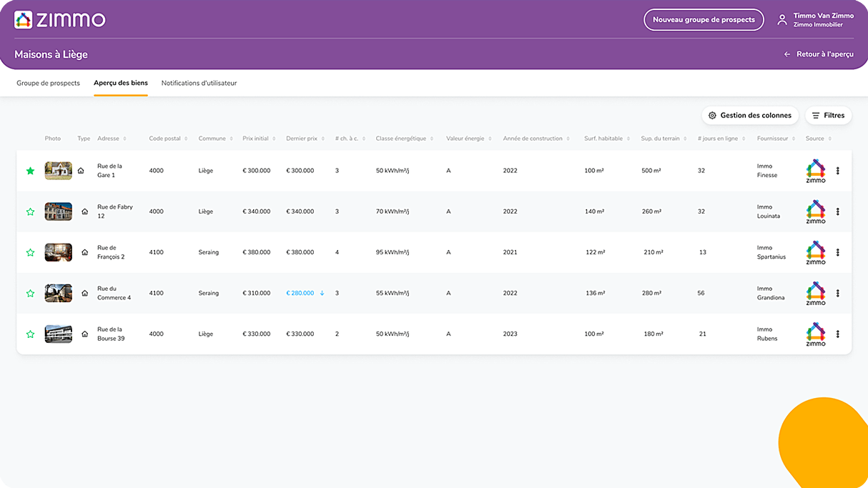The width and height of the screenshot is (868, 488).
Task: Sort by the Fournisseur column header
Action: point(776,139)
